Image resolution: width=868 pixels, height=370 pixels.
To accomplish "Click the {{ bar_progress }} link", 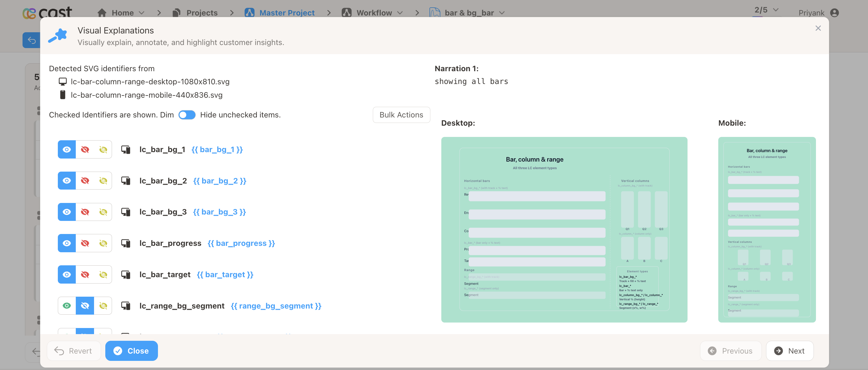I will [x=241, y=243].
